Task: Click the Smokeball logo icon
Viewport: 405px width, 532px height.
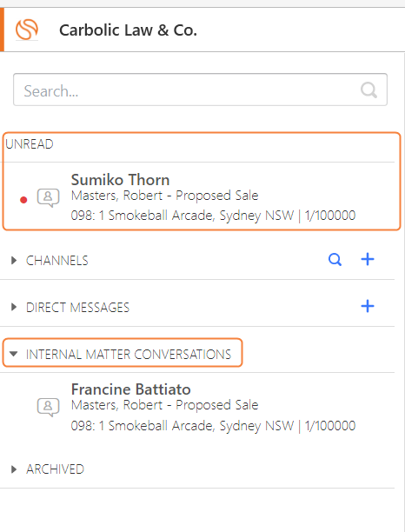Action: point(27,30)
